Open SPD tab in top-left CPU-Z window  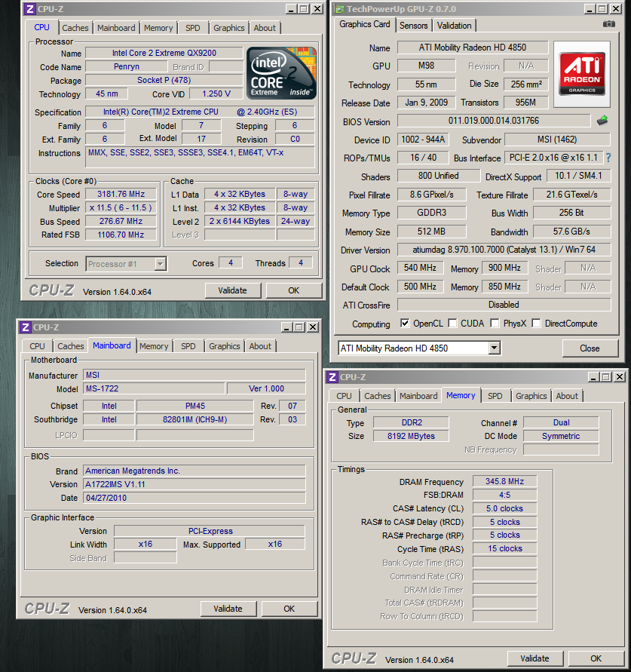193,28
